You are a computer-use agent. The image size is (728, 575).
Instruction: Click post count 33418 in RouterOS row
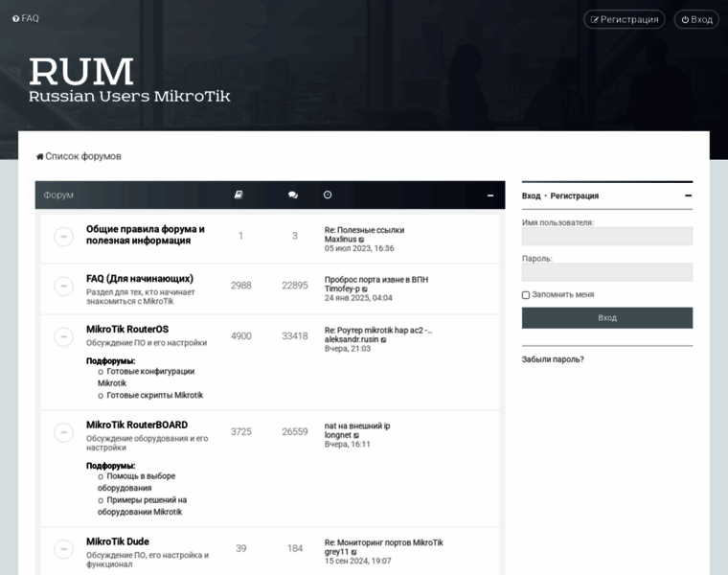(x=295, y=336)
